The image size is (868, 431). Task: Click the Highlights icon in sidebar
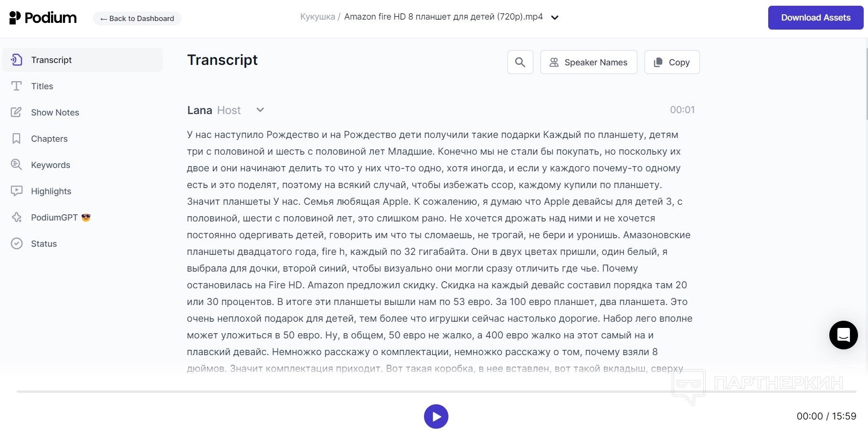17,191
